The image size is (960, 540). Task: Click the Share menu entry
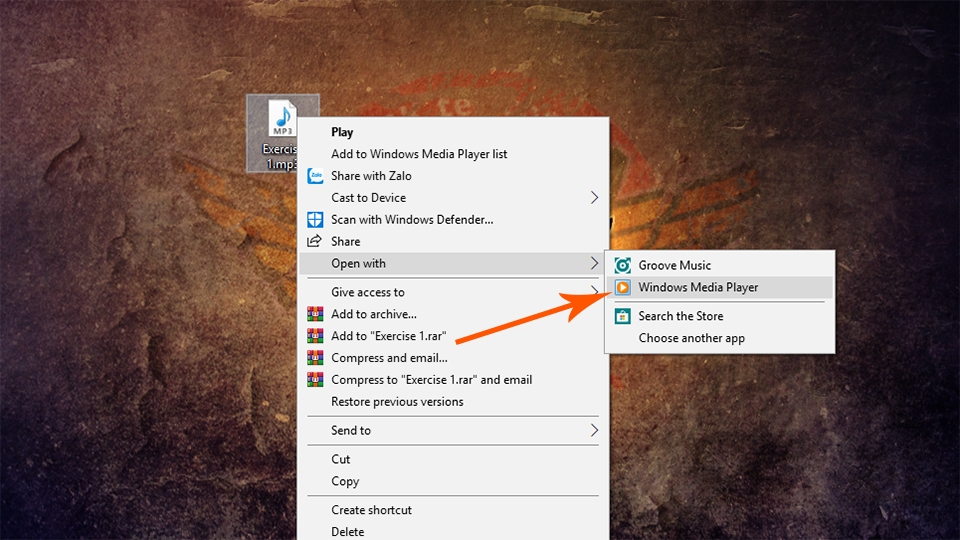[453, 241]
